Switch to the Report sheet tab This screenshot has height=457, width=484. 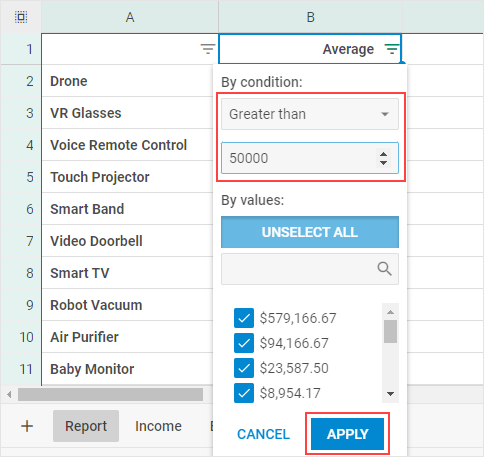click(86, 426)
